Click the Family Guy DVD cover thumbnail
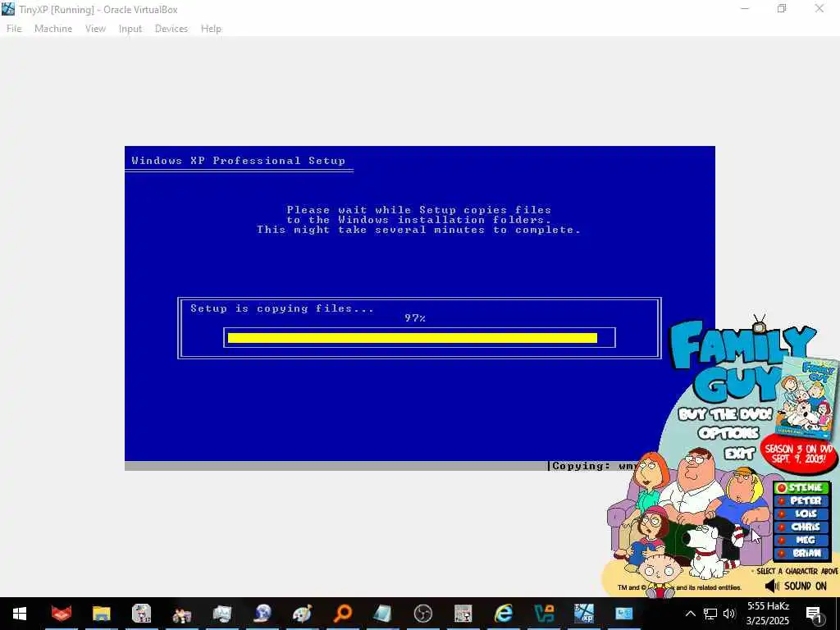Image resolution: width=840 pixels, height=630 pixels. click(x=809, y=398)
